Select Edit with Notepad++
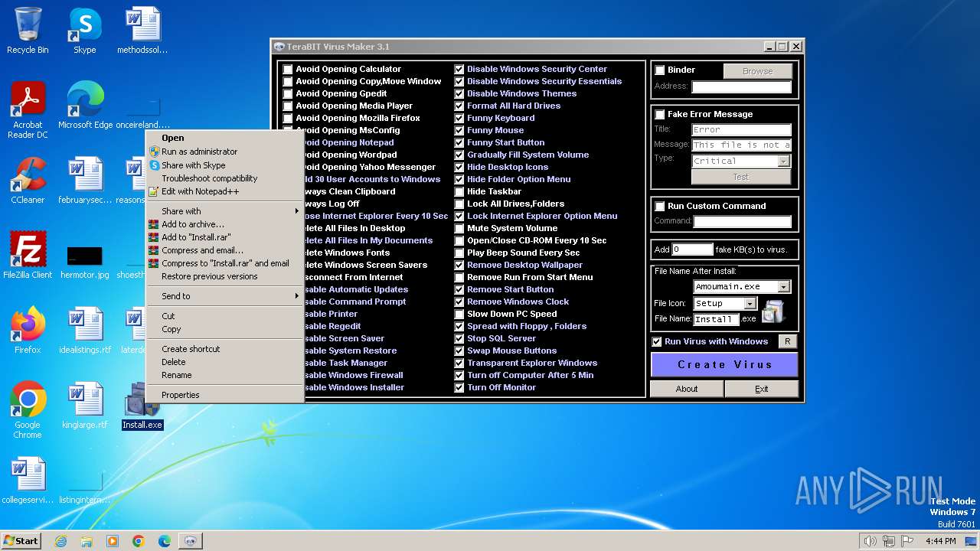This screenshot has width=980, height=551. click(x=226, y=191)
